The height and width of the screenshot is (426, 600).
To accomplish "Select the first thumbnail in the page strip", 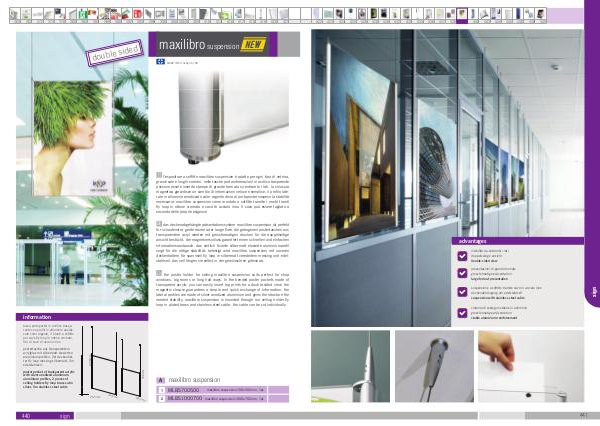I will [x=15, y=15].
